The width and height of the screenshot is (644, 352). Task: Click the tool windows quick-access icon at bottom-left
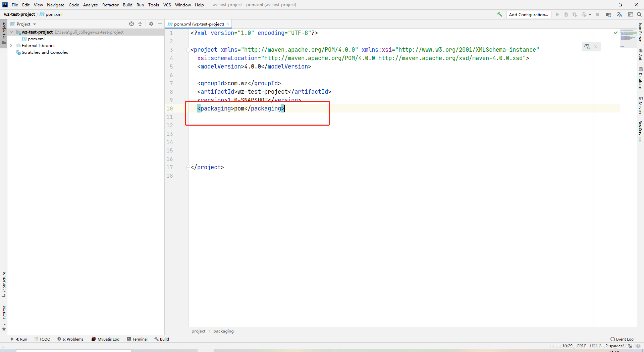[4, 346]
